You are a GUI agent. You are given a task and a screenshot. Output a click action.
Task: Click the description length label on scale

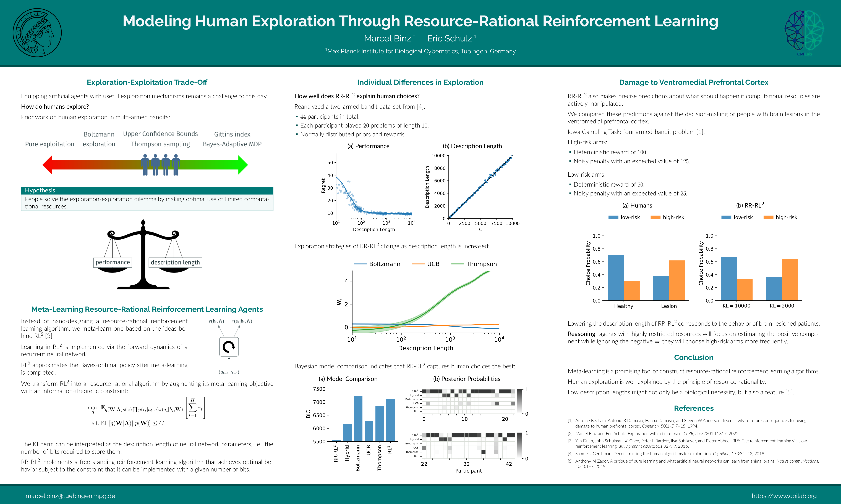175,262
